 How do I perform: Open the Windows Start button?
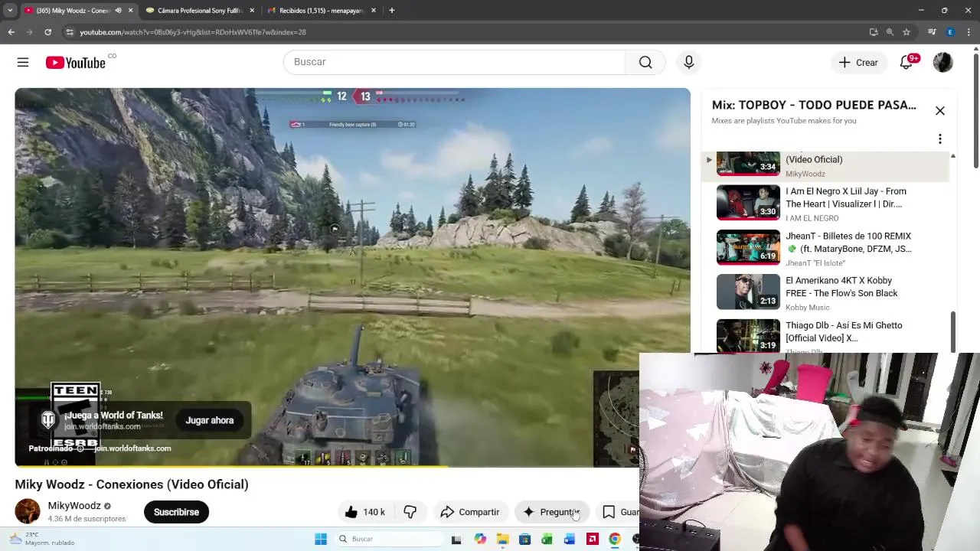(x=321, y=539)
